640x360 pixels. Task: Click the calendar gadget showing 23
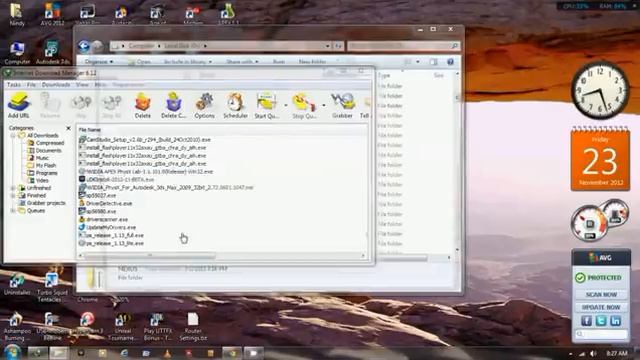coord(600,159)
